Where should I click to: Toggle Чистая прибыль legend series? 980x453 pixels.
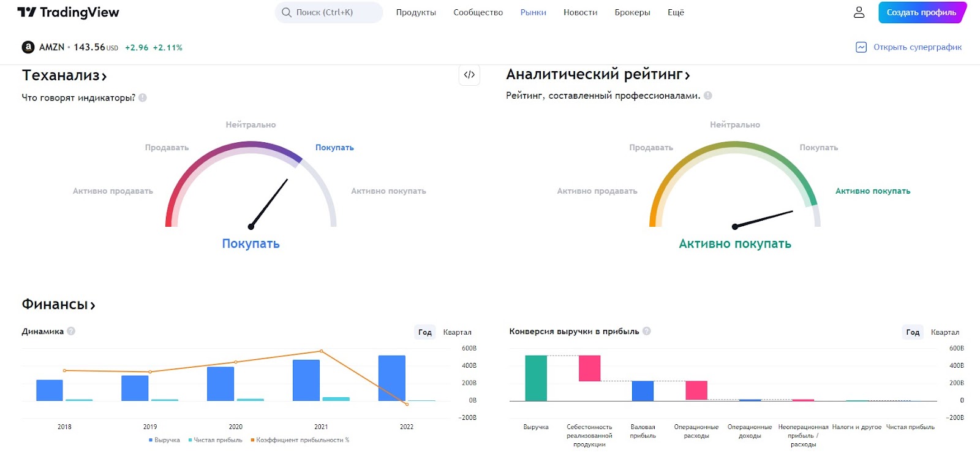pyautogui.click(x=215, y=440)
